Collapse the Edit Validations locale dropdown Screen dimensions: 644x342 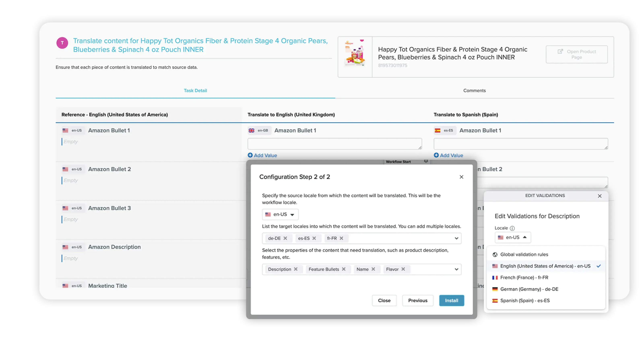tap(513, 238)
